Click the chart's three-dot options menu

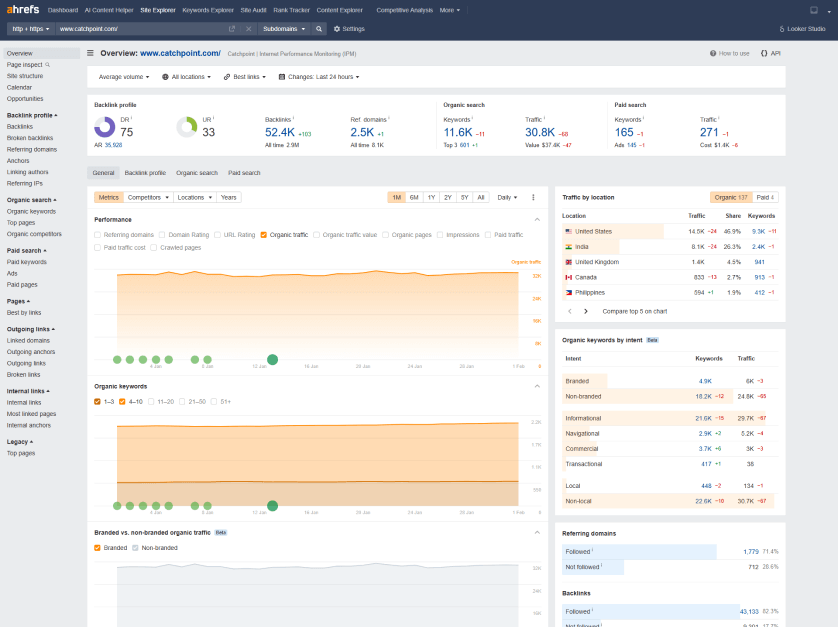point(533,197)
